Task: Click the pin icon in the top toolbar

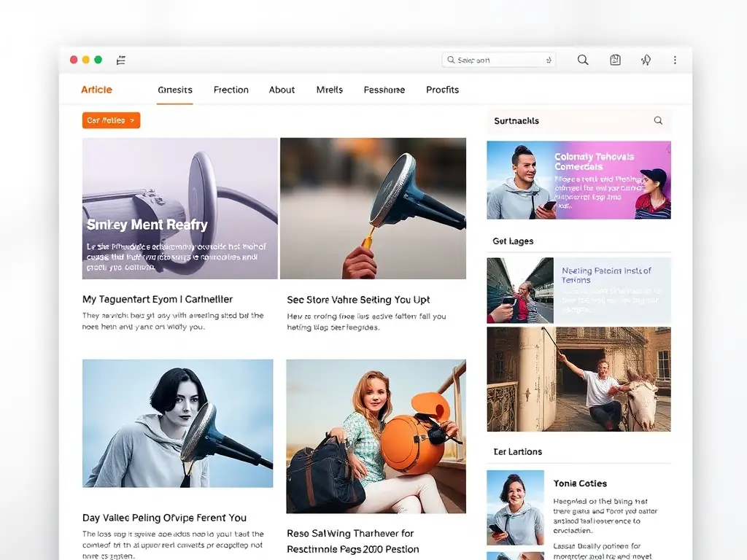Action: pos(646,60)
